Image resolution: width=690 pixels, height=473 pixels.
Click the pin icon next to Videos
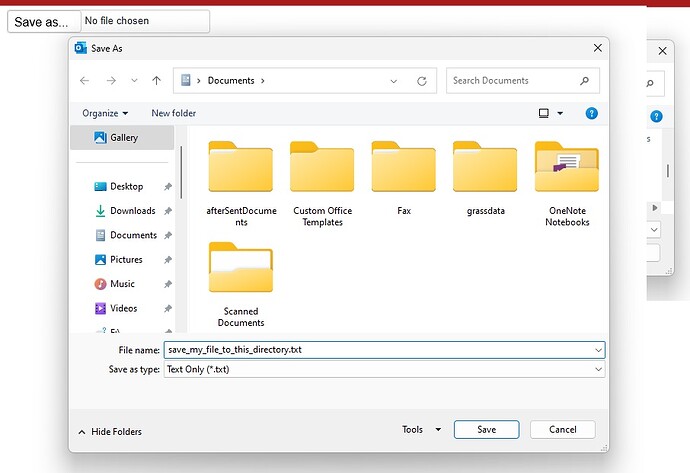(168, 308)
